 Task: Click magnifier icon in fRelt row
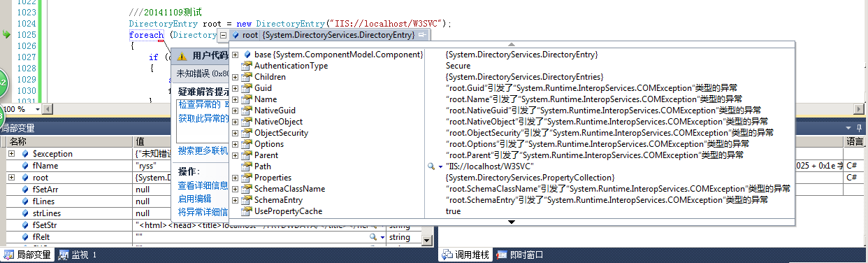(374, 238)
